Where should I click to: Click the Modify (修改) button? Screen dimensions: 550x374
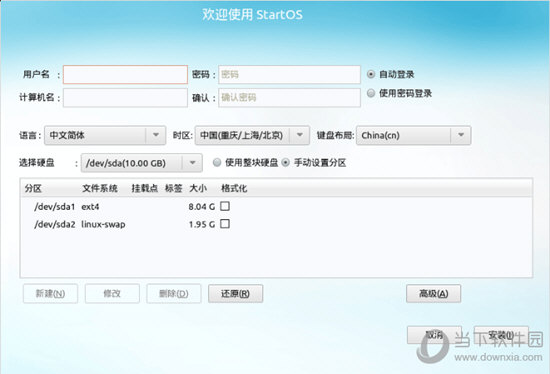pyautogui.click(x=112, y=293)
